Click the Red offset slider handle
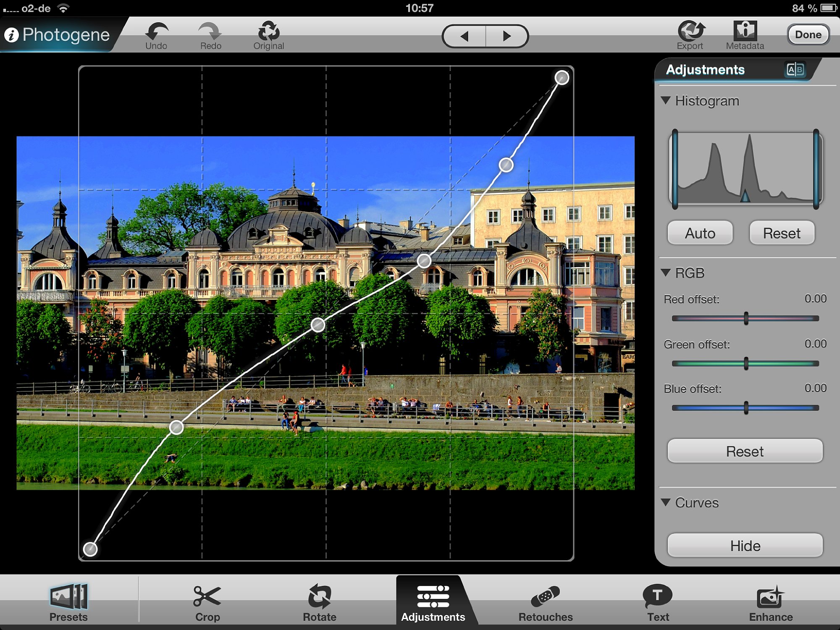This screenshot has height=630, width=840. click(x=746, y=318)
